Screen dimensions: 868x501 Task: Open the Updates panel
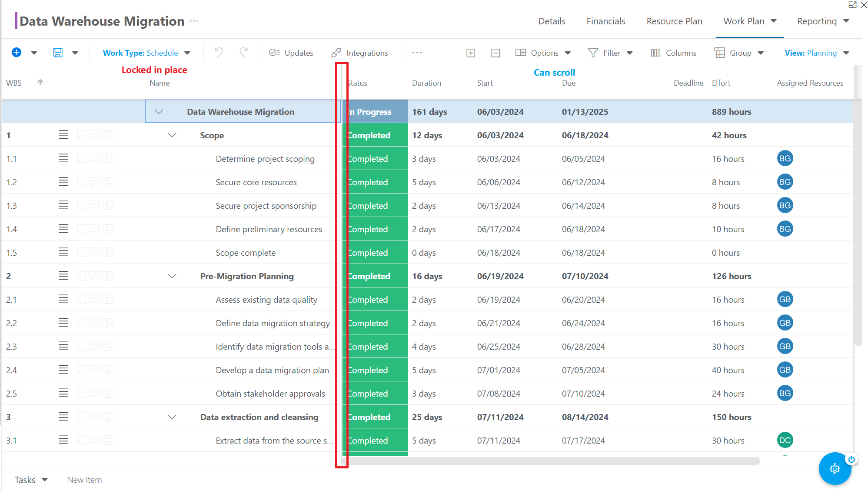pos(291,53)
